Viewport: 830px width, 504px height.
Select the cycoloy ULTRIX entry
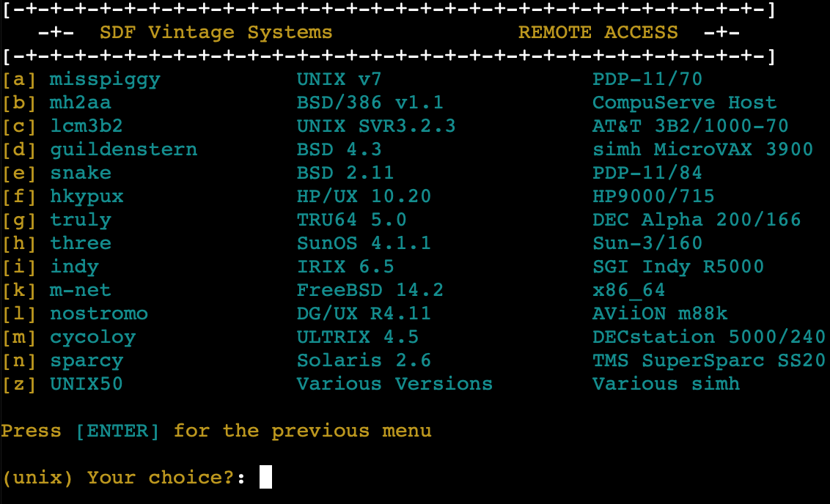(92, 337)
